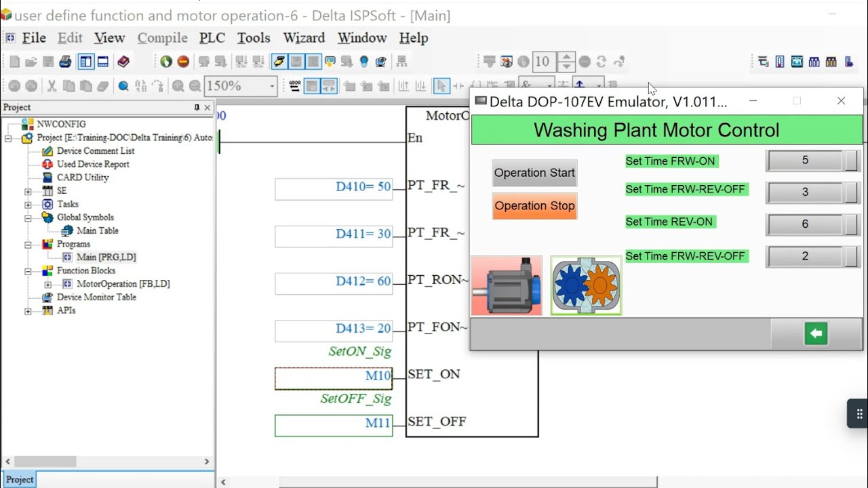Viewport: 868px width, 488px height.
Task: Toggle the Project panel pin icon
Action: (197, 108)
